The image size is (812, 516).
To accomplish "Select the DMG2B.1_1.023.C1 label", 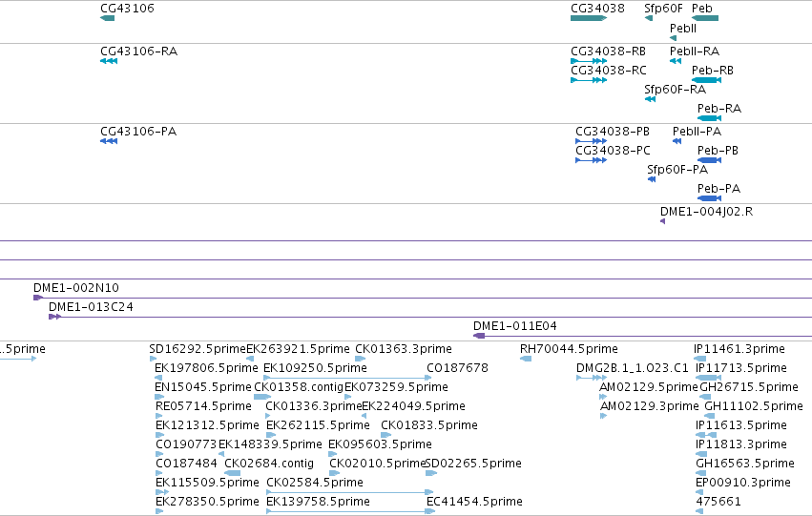I will coord(632,368).
